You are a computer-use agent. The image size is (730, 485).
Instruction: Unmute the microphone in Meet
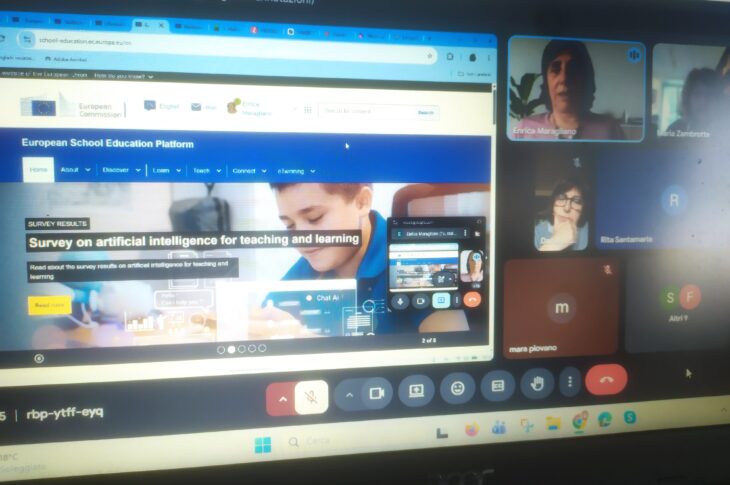[311, 397]
